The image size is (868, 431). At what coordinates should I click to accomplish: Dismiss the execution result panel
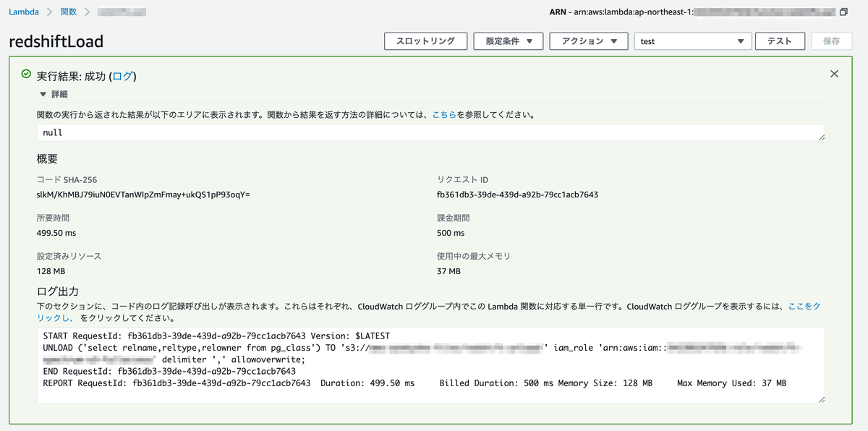point(834,74)
